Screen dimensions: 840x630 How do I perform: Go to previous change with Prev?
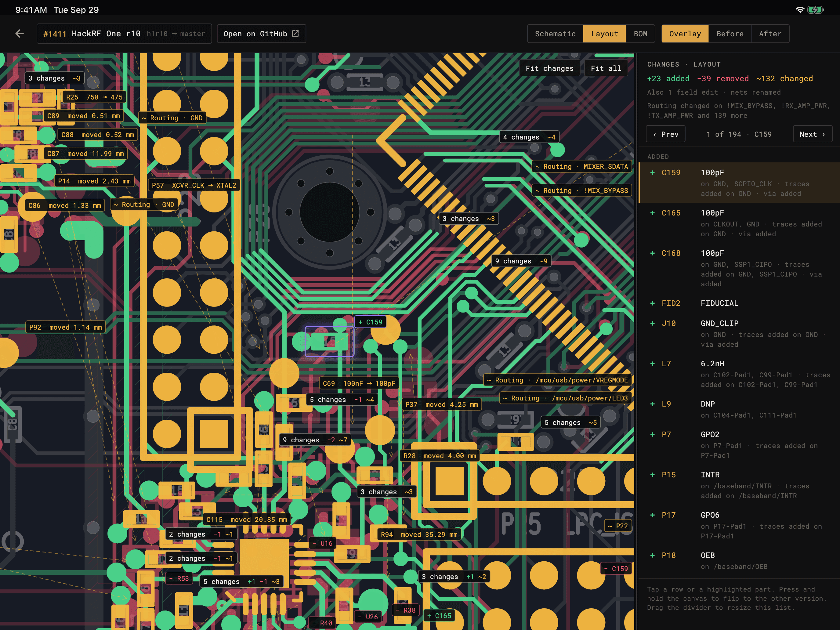tap(666, 134)
